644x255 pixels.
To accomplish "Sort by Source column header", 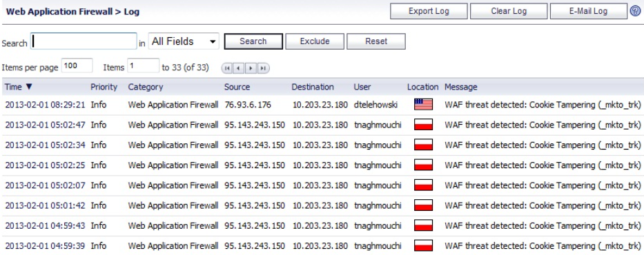I will pos(237,87).
